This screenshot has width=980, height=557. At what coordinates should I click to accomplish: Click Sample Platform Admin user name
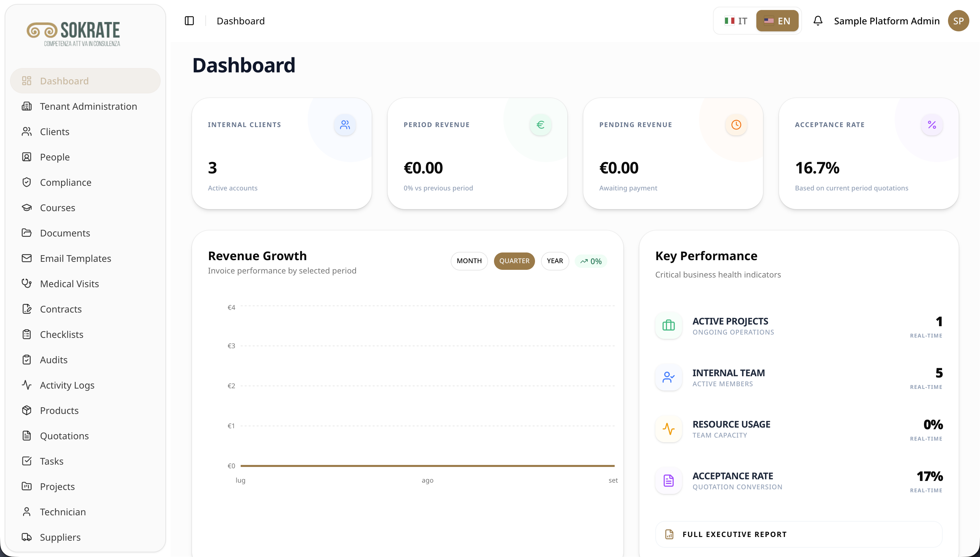click(887, 21)
